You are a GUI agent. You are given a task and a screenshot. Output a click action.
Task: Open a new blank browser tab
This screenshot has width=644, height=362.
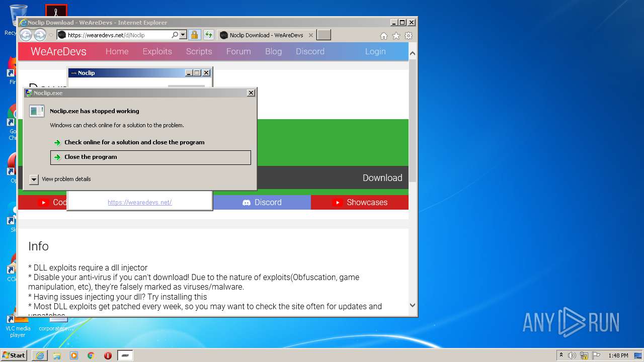[324, 35]
